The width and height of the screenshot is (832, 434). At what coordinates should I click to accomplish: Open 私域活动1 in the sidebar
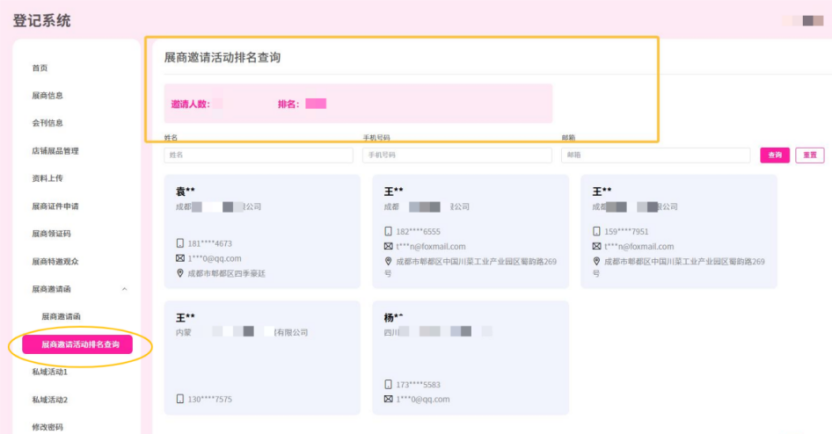click(50, 372)
